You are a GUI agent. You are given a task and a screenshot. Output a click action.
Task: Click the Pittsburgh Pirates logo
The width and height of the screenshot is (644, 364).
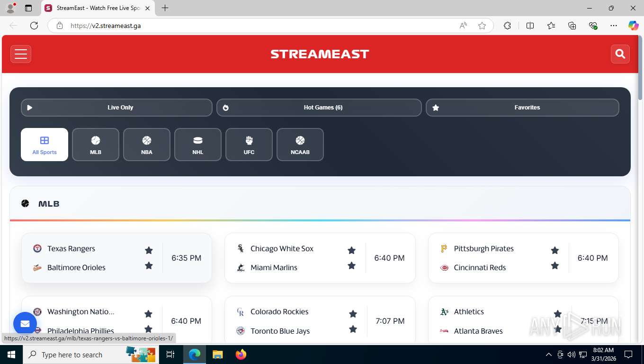pyautogui.click(x=444, y=248)
